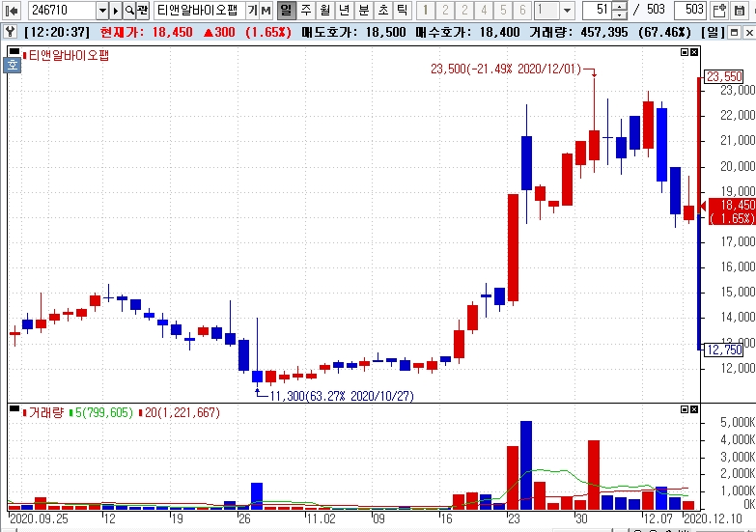Viewport: 756px width, 532px height.
Task: Click the candle count field showing 51
Action: (x=598, y=10)
